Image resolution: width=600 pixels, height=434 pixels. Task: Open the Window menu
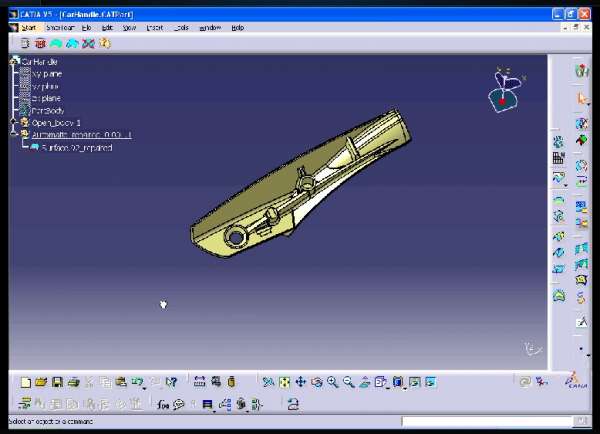click(210, 28)
